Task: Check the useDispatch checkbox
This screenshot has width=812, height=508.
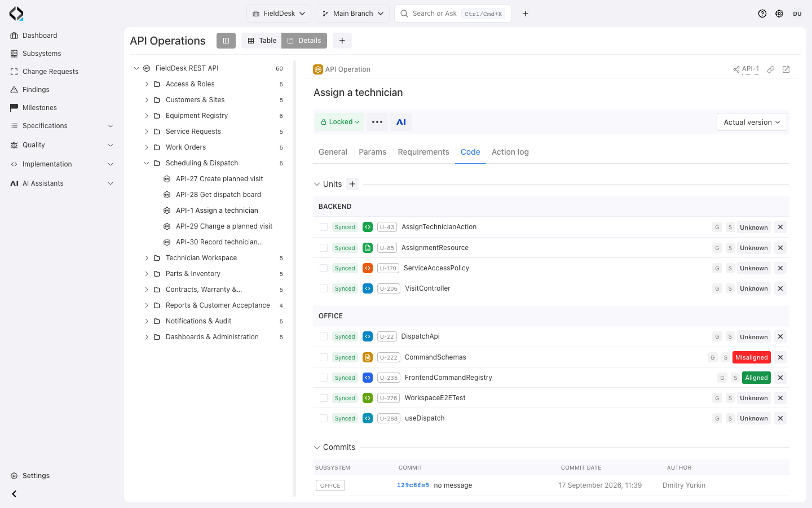Action: click(x=324, y=418)
